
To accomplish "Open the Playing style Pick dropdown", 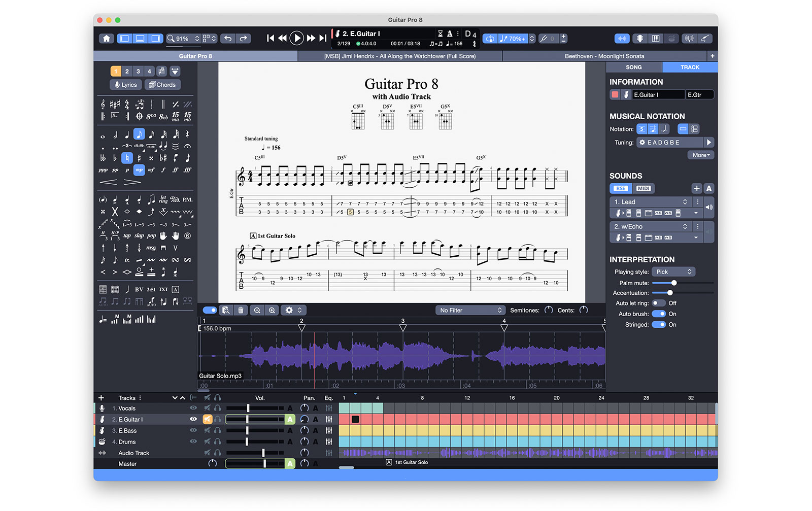I will click(673, 272).
